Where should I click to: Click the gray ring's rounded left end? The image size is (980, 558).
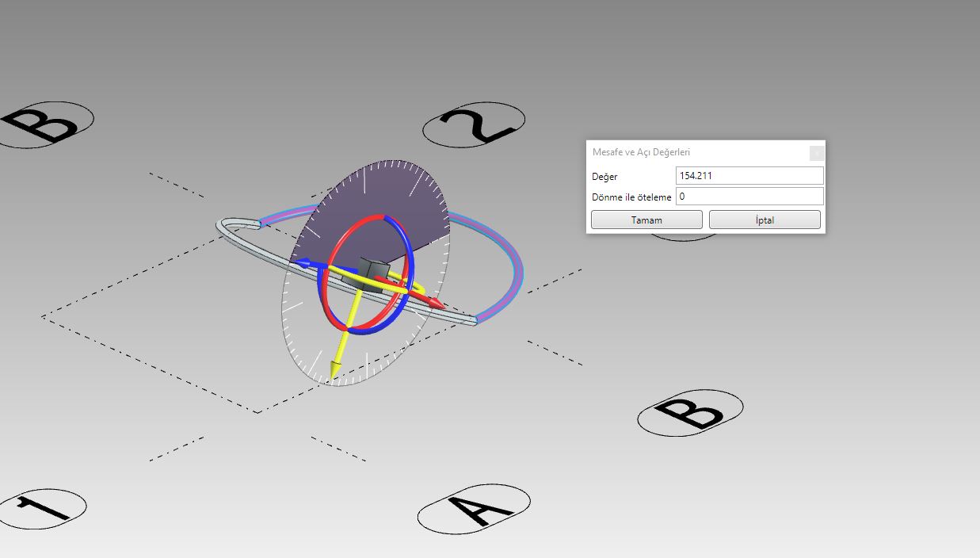223,226
